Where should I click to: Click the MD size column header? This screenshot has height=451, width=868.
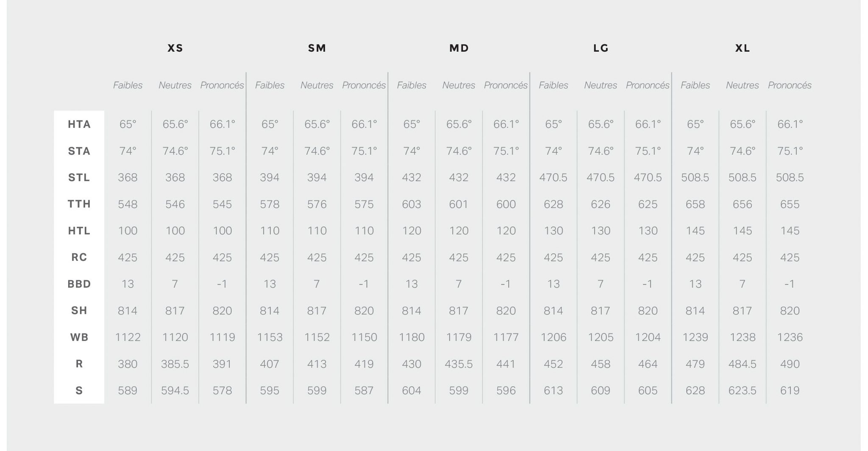[459, 48]
